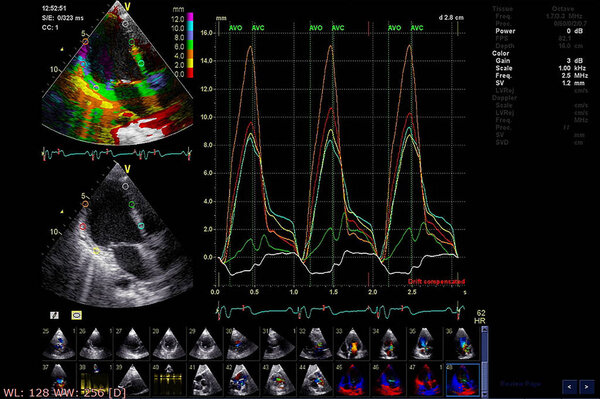Select white ROI circle in color tissue image

[x=125, y=24]
